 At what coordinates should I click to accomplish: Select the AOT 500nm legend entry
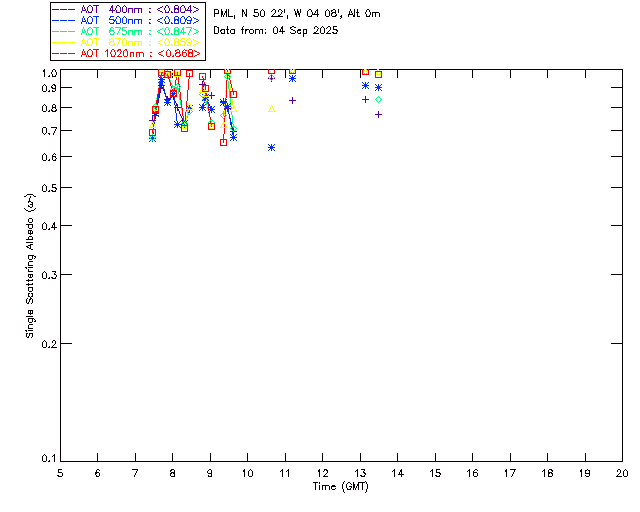(x=127, y=20)
